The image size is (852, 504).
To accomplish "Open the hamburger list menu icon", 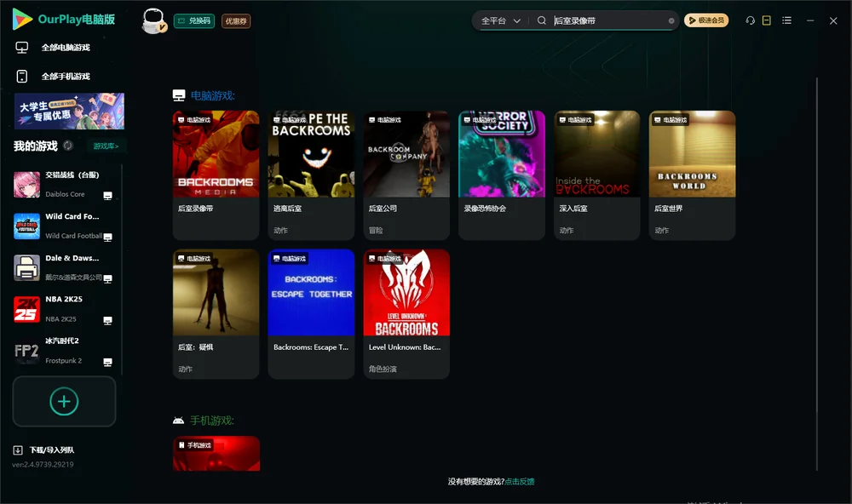I will click(x=786, y=20).
